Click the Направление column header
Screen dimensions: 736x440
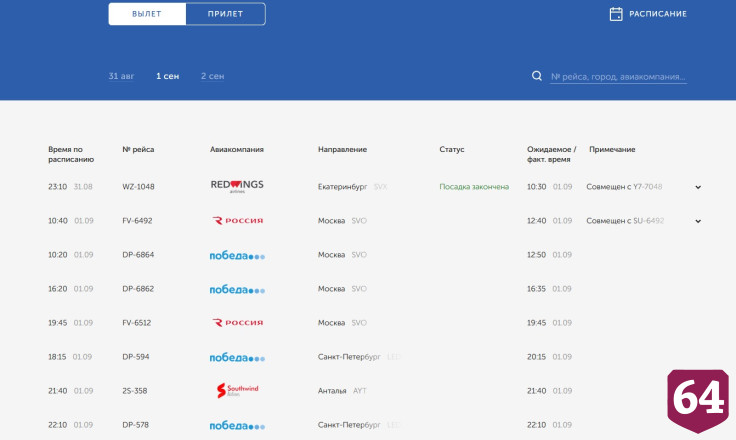(342, 149)
